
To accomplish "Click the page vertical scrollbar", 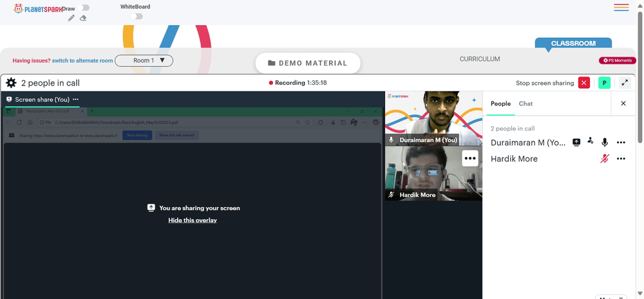I will pyautogui.click(x=640, y=78).
